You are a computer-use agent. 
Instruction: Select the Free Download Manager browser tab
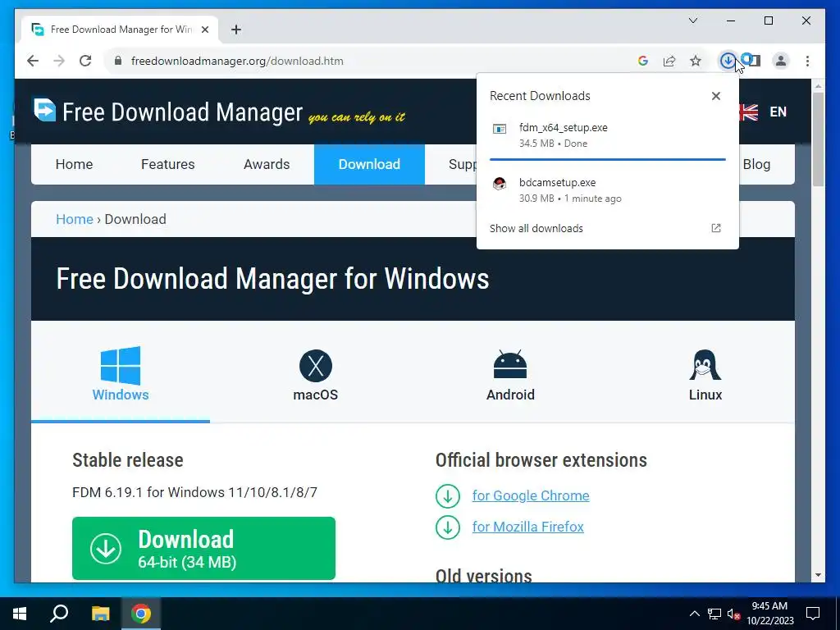120,30
